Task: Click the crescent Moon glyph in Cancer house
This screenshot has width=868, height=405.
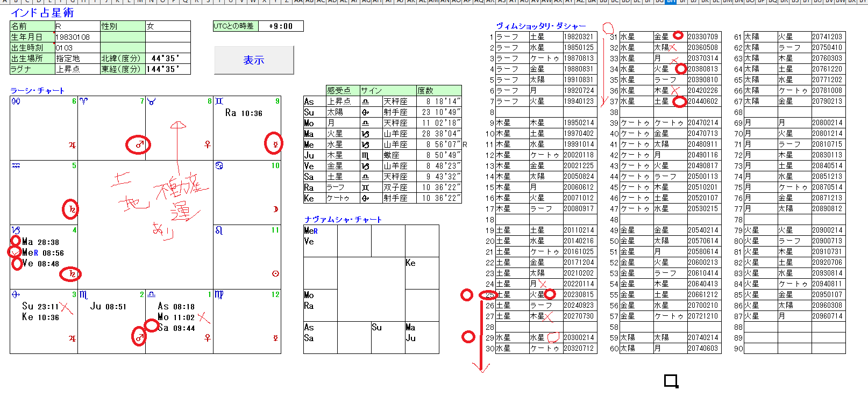Action: point(275,209)
